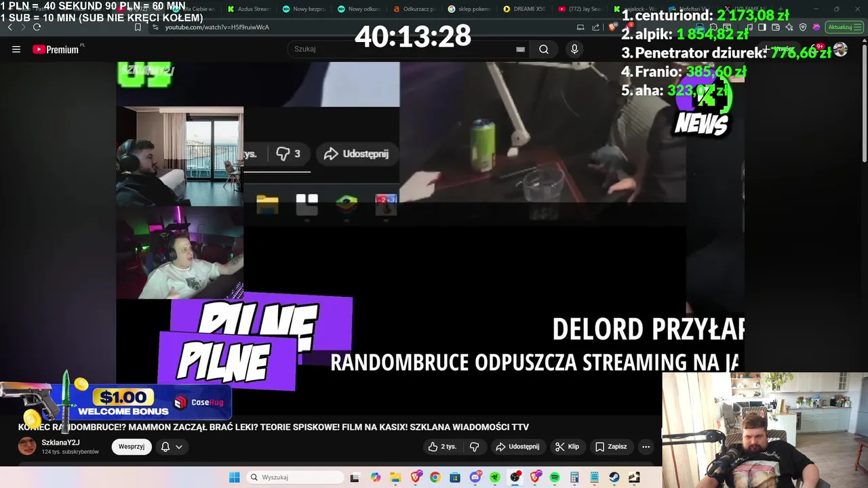Start voice search with microphone icon
Screen dimensions: 868x488
click(574, 49)
